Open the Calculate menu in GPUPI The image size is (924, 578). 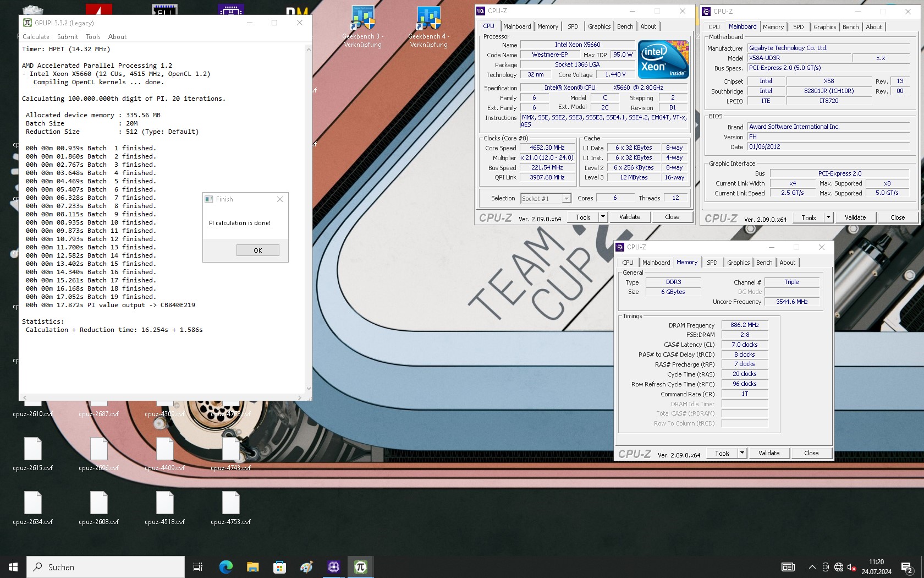pyautogui.click(x=36, y=37)
